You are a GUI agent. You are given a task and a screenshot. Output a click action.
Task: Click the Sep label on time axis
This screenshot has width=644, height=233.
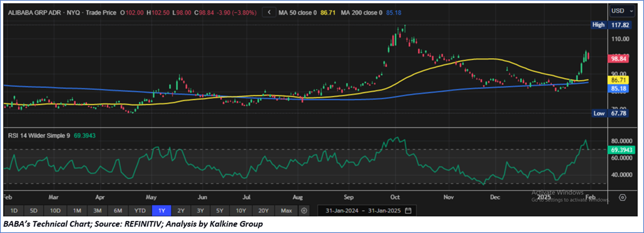pos(348,197)
